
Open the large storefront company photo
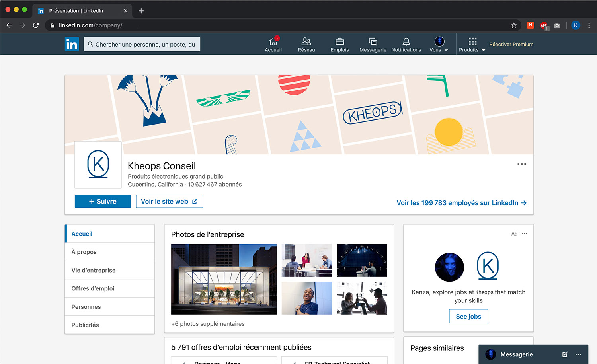224,279
